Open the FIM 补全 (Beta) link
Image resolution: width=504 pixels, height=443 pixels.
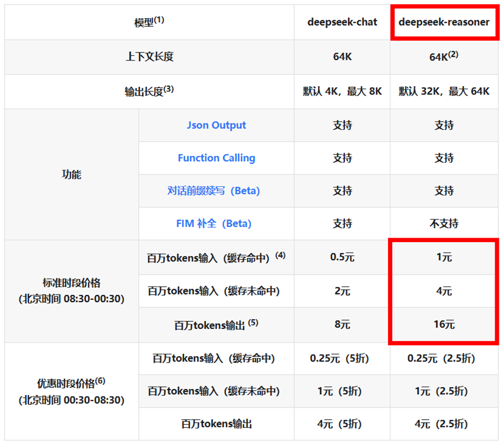213,224
